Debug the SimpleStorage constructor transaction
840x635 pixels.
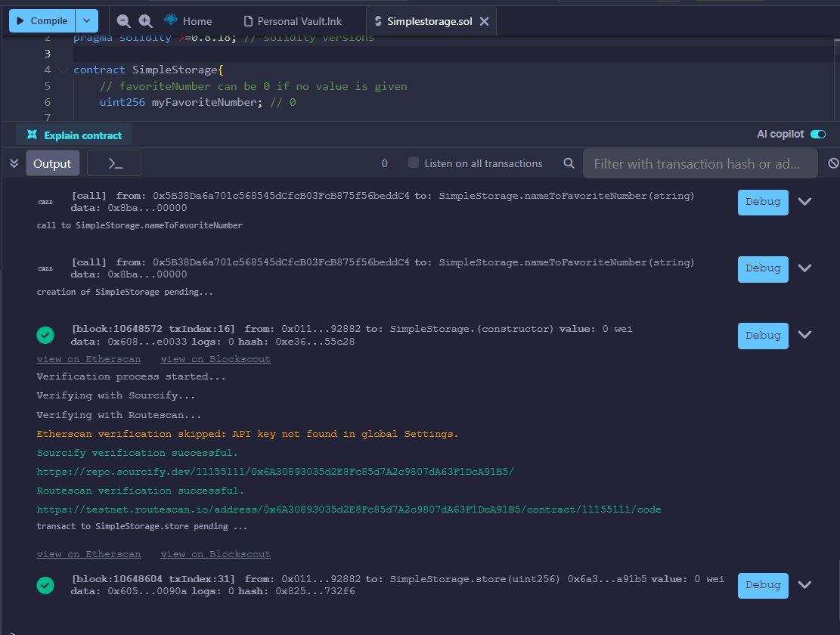click(763, 336)
